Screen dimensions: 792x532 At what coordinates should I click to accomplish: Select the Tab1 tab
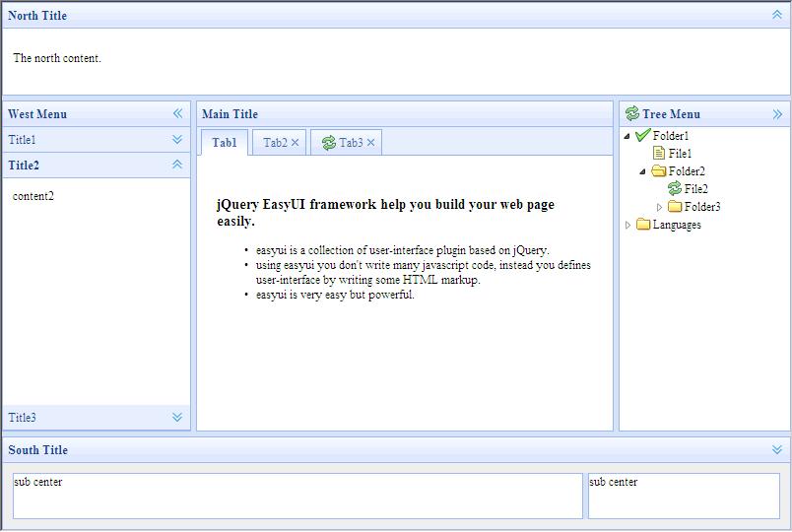click(225, 143)
